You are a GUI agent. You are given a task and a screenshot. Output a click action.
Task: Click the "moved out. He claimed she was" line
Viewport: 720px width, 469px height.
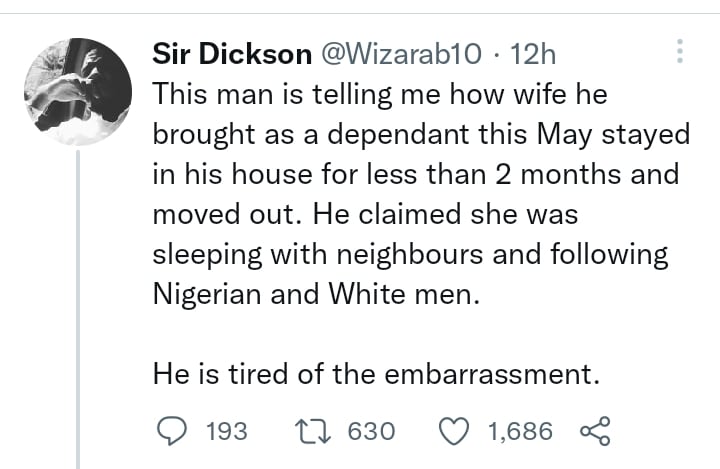pos(365,214)
